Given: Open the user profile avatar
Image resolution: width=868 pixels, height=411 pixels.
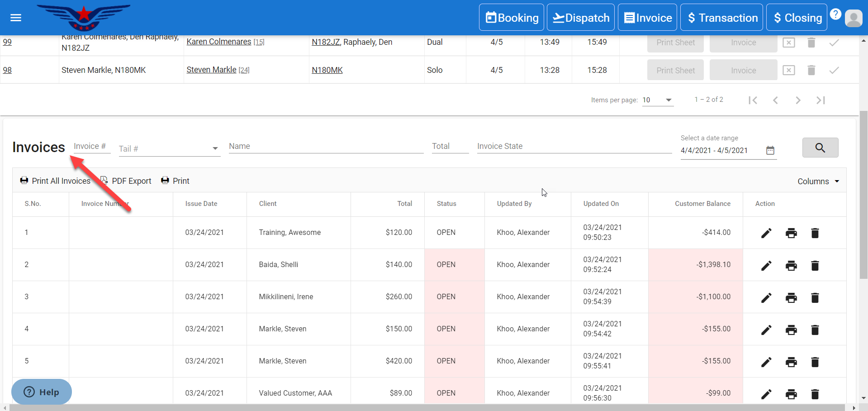Looking at the screenshot, I should [854, 18].
